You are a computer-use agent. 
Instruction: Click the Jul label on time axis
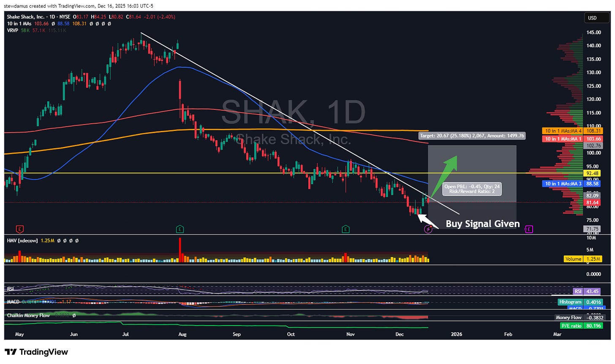pyautogui.click(x=125, y=334)
